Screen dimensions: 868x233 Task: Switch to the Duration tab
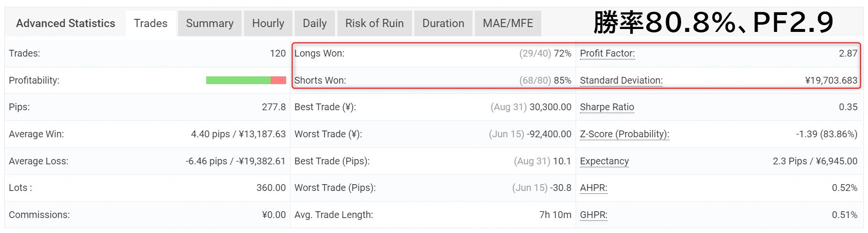click(443, 23)
